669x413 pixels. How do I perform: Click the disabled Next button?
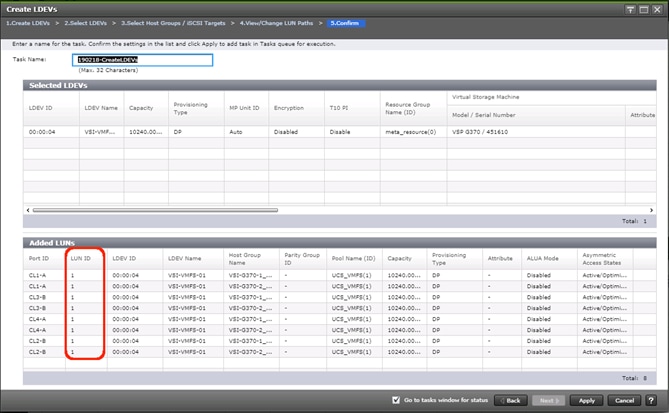tap(548, 400)
